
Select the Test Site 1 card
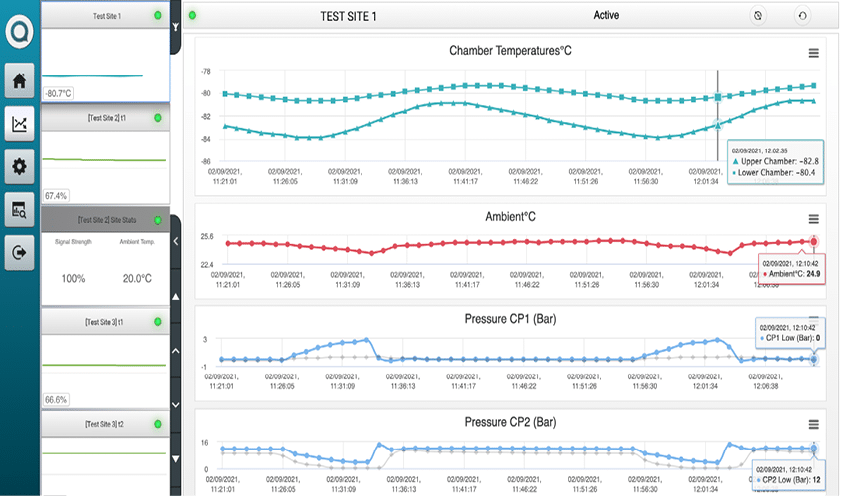point(105,58)
